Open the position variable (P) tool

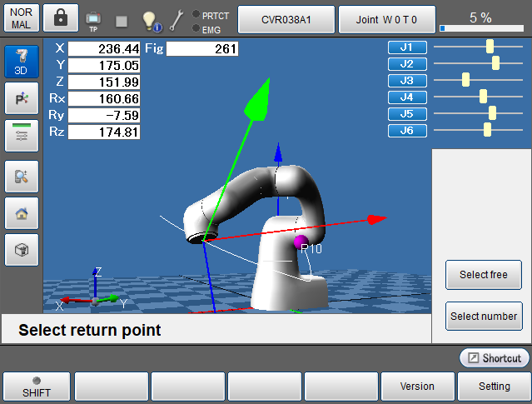pyautogui.click(x=21, y=99)
